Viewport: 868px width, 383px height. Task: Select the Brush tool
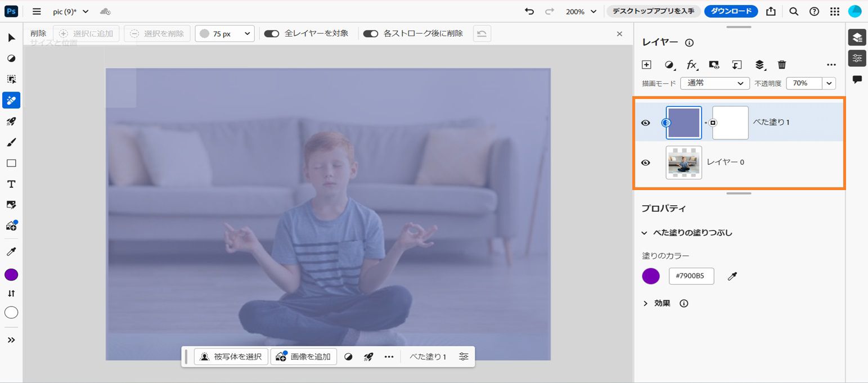pyautogui.click(x=11, y=142)
